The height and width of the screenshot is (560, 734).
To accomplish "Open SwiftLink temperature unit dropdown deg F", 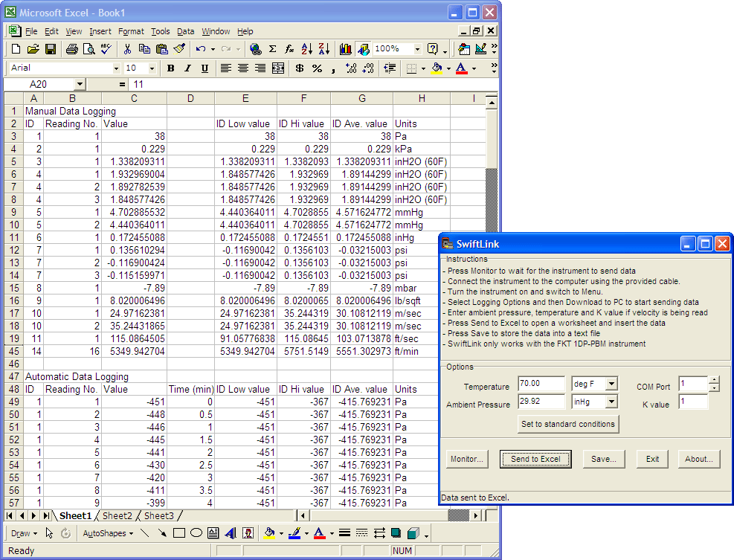I will coord(611,384).
